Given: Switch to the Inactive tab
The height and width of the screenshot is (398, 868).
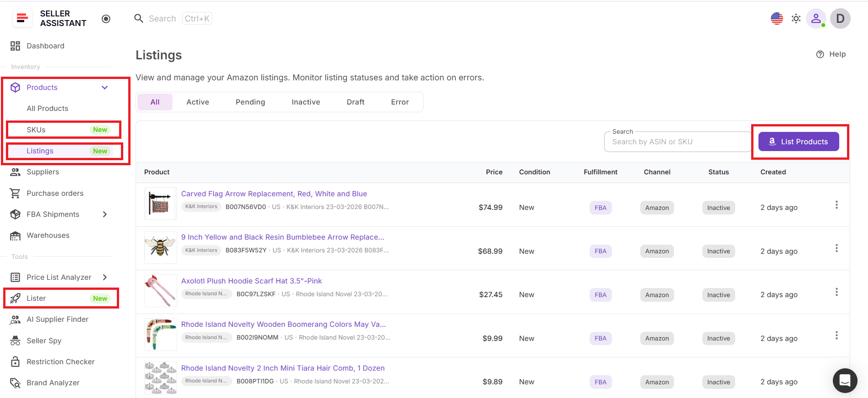Looking at the screenshot, I should tap(306, 102).
